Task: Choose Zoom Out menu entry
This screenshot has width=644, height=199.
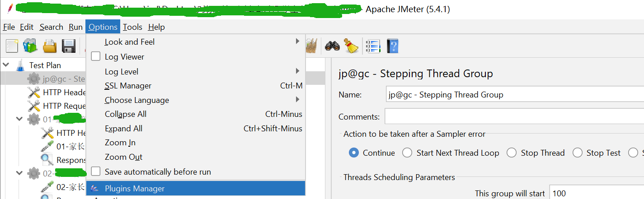Action: [x=196, y=157]
